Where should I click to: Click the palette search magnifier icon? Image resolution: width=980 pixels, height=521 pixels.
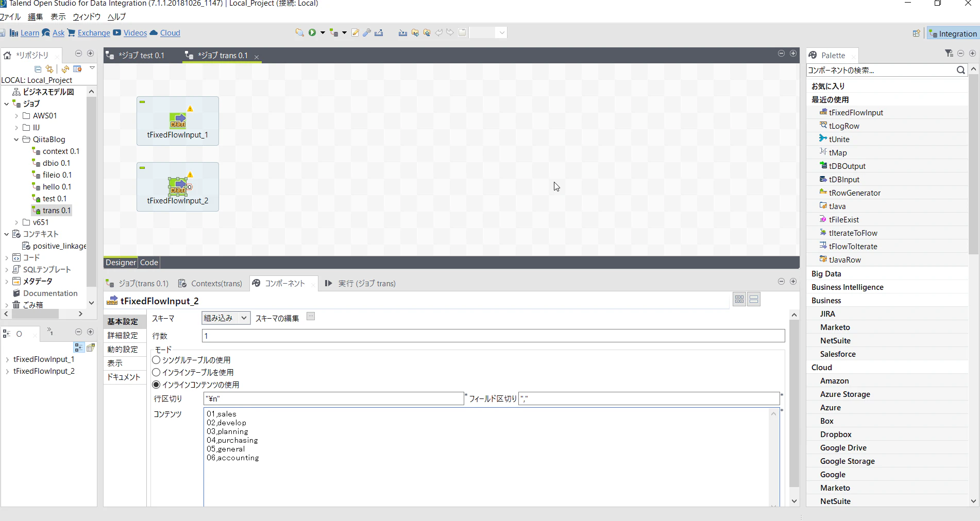961,70
